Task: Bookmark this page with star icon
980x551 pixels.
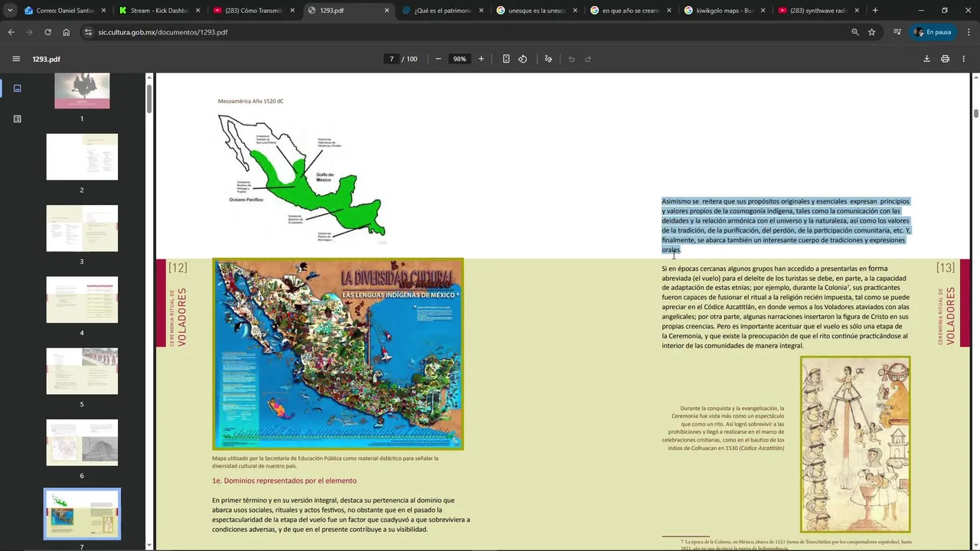Action: 871,32
